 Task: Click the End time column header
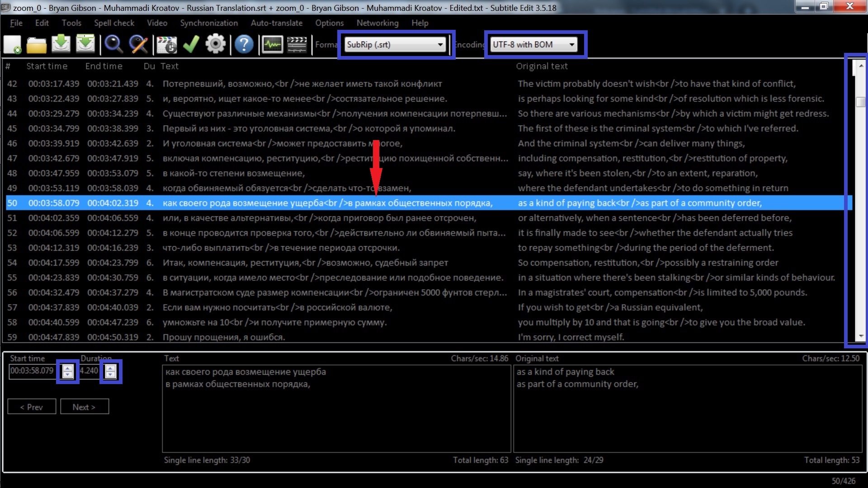(x=104, y=66)
